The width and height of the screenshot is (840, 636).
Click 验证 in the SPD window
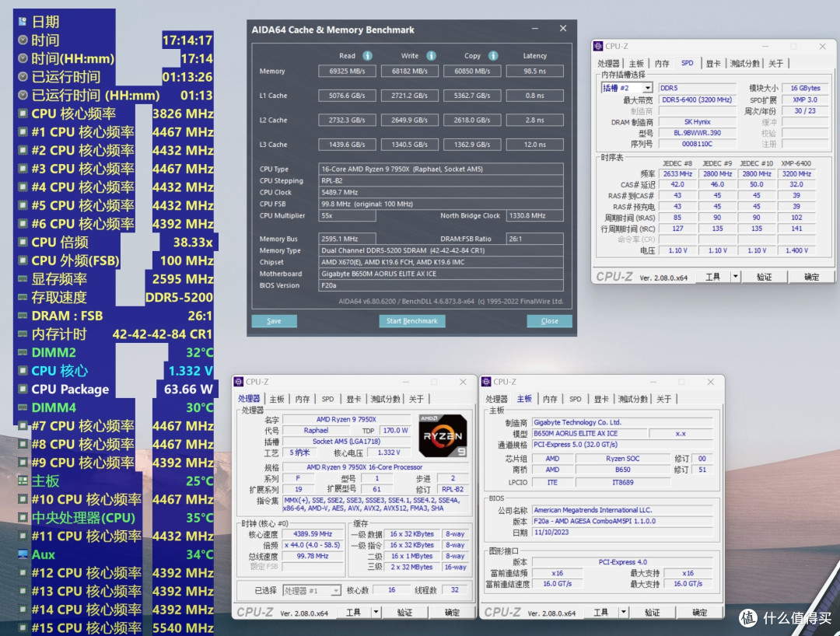click(764, 277)
